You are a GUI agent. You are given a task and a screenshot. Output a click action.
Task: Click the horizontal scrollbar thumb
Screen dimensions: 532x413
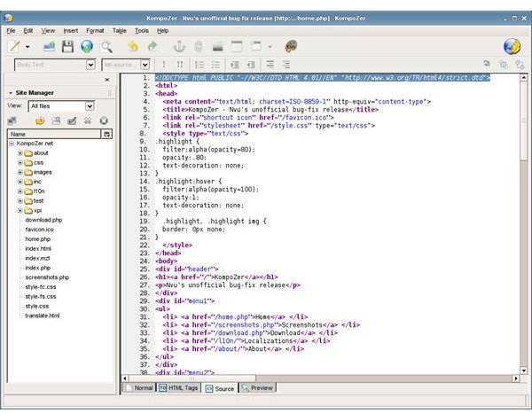[192, 378]
